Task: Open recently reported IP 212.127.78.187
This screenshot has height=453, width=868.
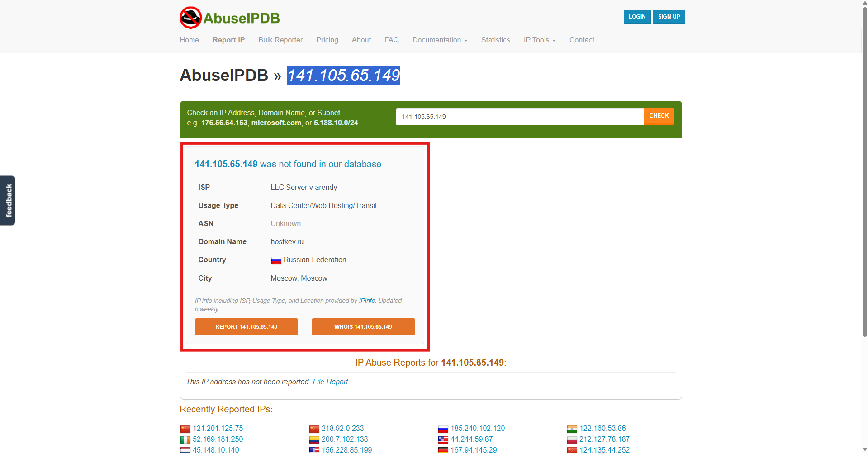Action: click(604, 439)
